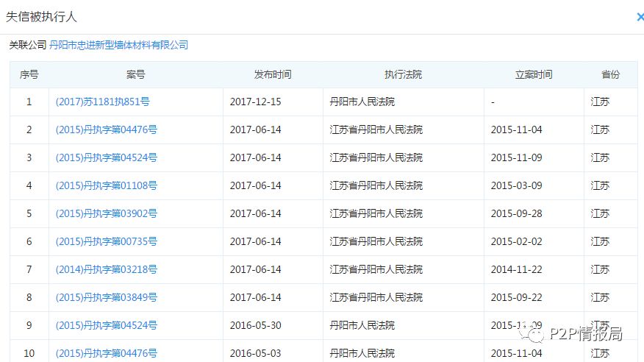Image resolution: width=644 pixels, height=362 pixels.
Task: Open case (2017)苏1181执851号
Action: click(x=103, y=102)
